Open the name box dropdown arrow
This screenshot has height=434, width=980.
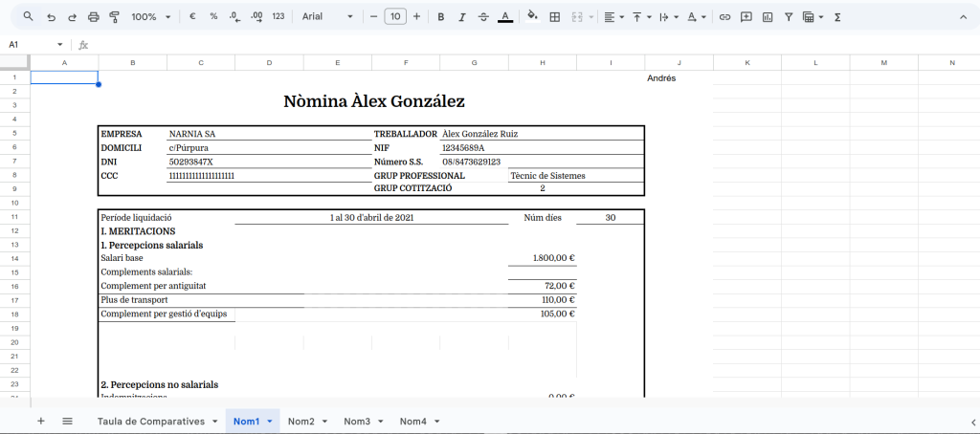coord(60,44)
